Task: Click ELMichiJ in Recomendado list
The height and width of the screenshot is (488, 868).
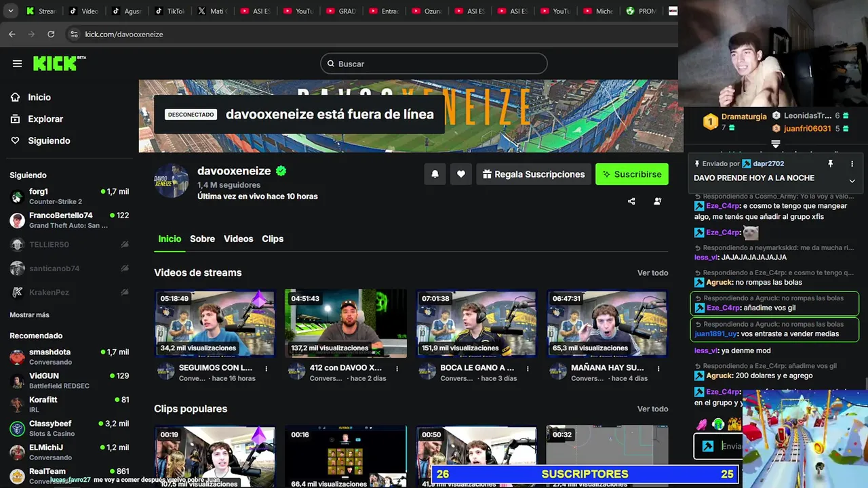Action: (x=69, y=452)
